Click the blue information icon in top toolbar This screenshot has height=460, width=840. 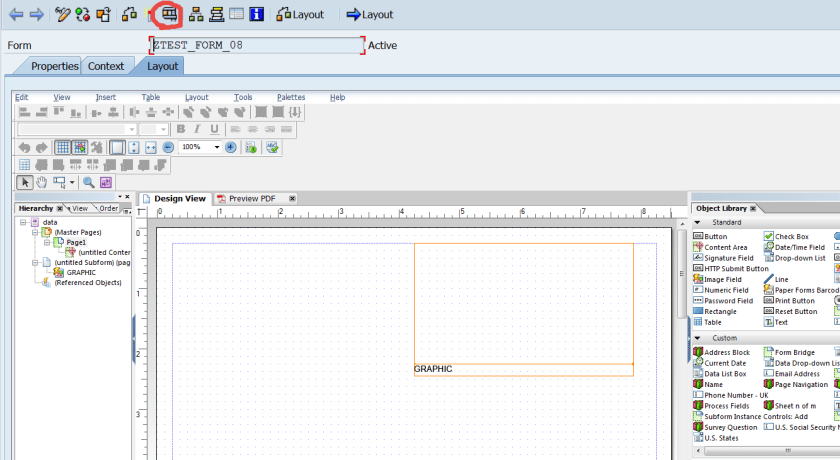point(256,14)
